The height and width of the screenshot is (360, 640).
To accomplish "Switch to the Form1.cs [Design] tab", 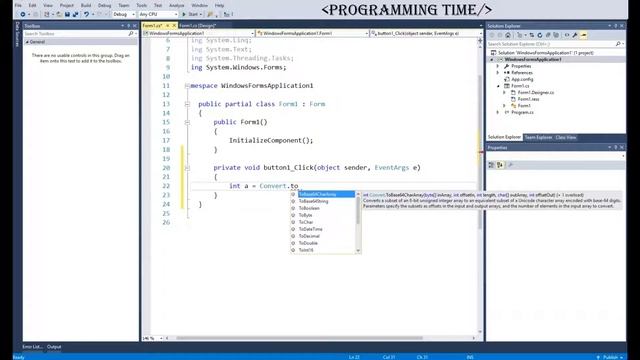I will 197,25.
